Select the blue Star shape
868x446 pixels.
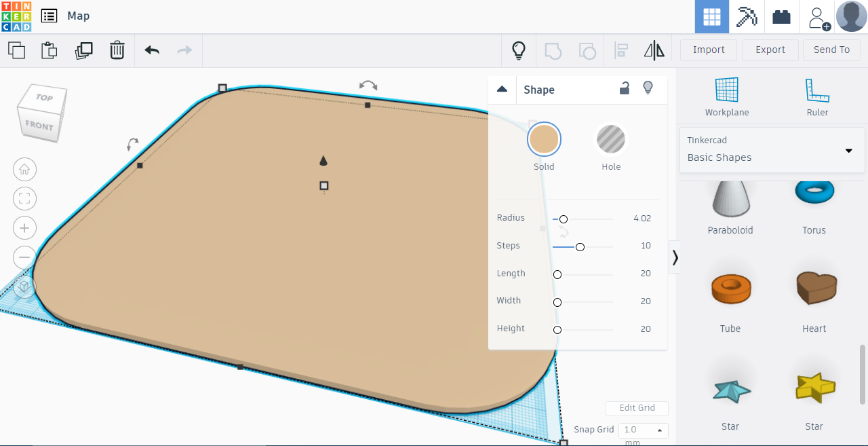[730, 401]
